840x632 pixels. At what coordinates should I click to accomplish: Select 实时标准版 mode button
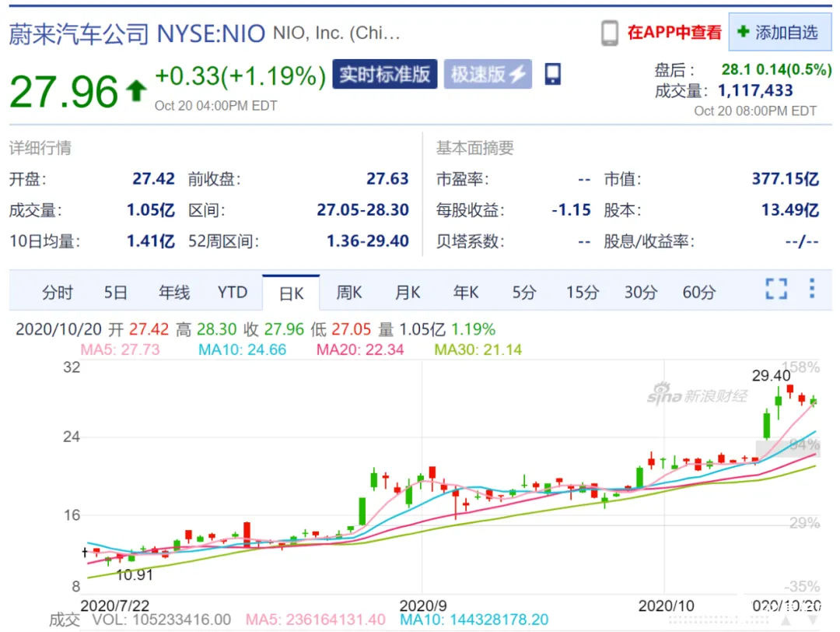[385, 74]
